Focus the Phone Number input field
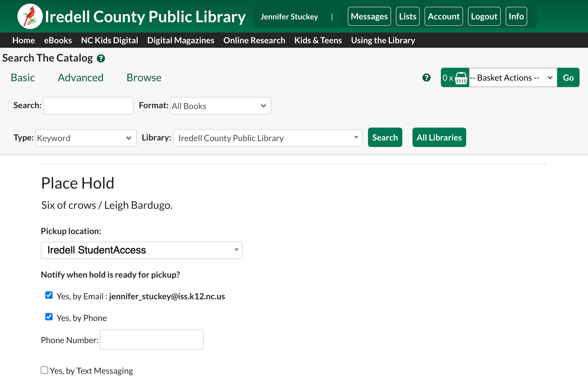The height and width of the screenshot is (376, 588). [152, 339]
